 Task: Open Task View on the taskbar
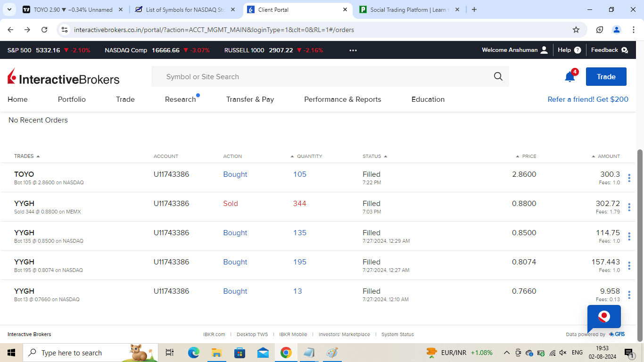[170, 353]
